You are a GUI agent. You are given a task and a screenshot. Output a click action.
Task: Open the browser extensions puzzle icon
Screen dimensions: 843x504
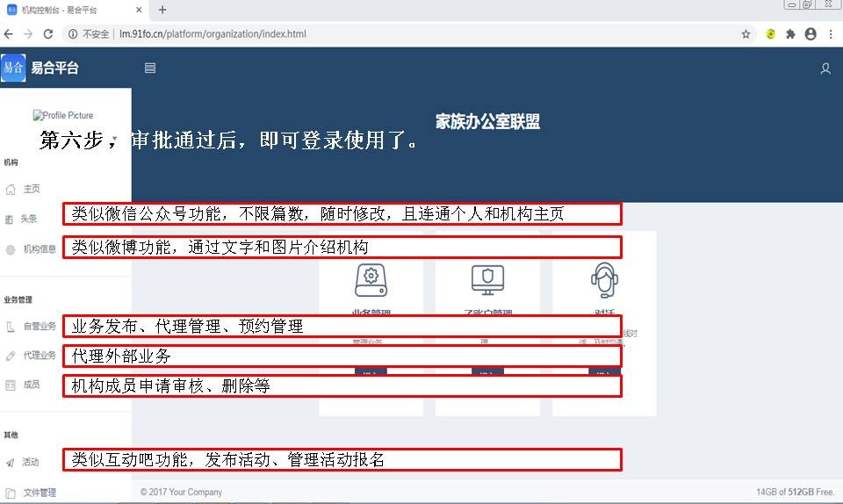(790, 34)
